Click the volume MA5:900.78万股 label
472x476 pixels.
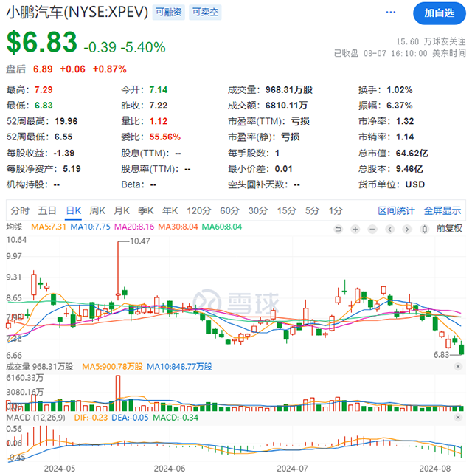[112, 367]
